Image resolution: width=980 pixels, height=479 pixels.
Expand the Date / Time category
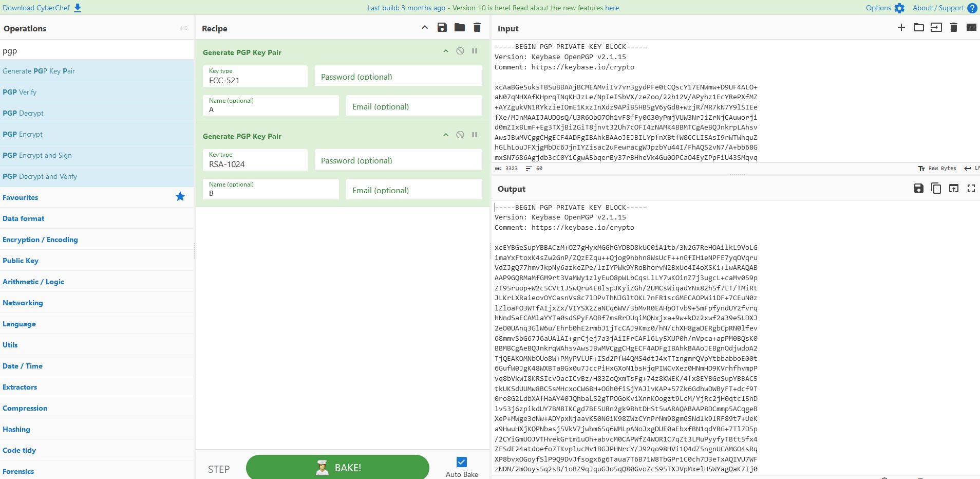[97, 366]
